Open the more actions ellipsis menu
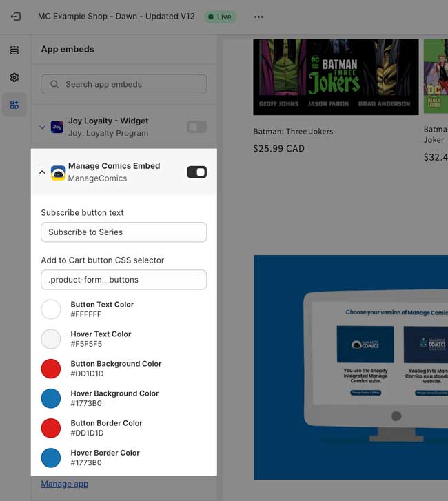Viewport: 448px width, 501px height. click(258, 17)
